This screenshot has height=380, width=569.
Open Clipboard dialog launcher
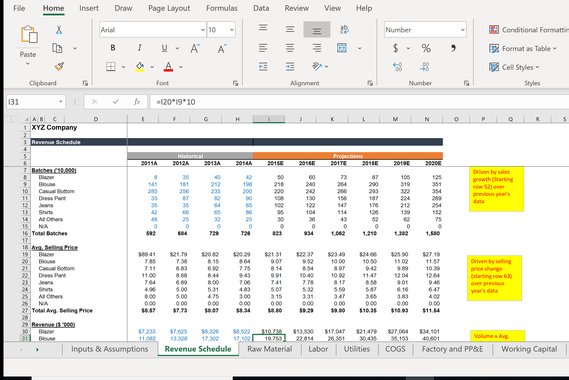coord(85,83)
